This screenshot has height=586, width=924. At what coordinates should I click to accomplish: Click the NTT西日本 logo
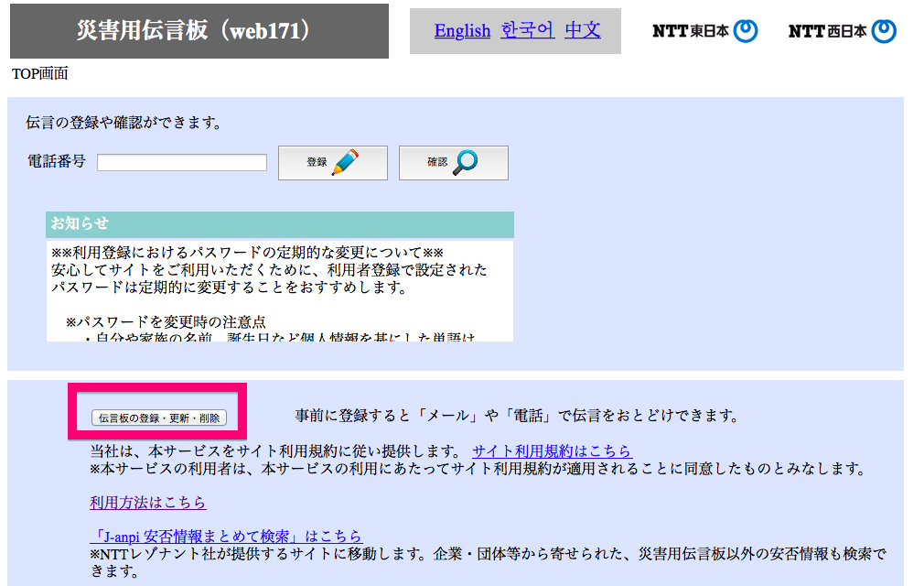pyautogui.click(x=842, y=31)
